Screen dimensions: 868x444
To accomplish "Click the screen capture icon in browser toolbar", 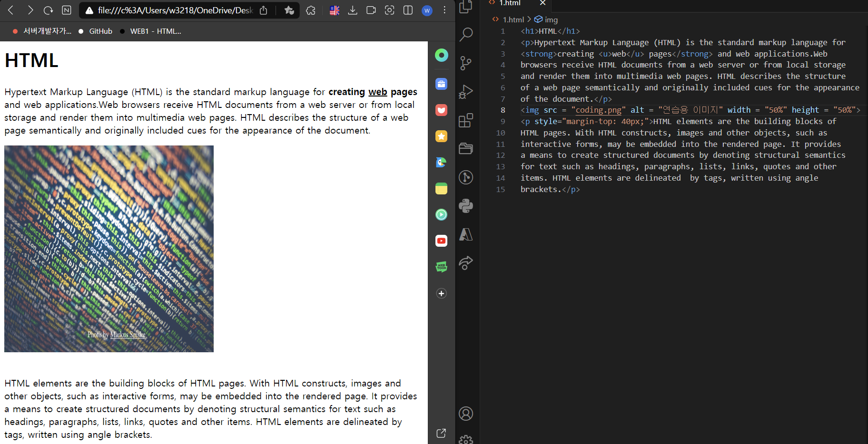I will click(389, 10).
